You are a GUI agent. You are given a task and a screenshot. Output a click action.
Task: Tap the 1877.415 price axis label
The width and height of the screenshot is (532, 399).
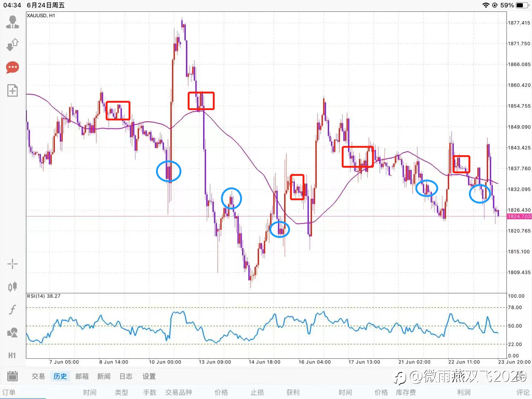pyautogui.click(x=519, y=23)
